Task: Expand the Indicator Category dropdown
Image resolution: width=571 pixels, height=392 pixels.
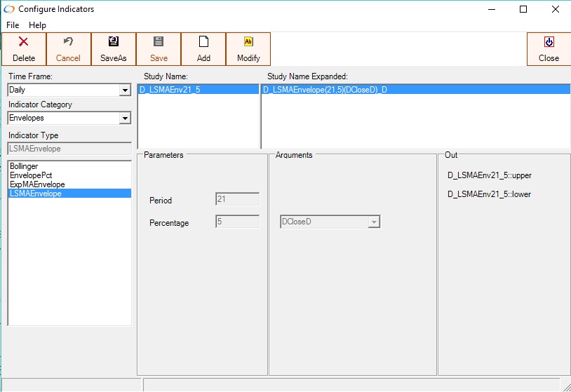Action: (x=125, y=119)
